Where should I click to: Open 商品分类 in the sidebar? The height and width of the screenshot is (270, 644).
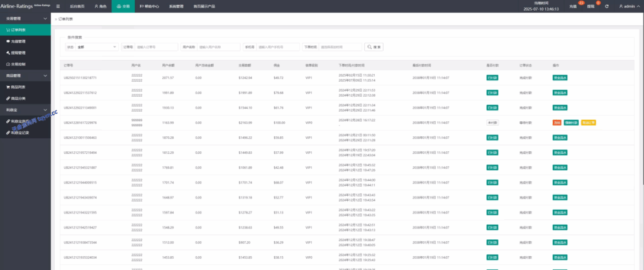point(25,99)
